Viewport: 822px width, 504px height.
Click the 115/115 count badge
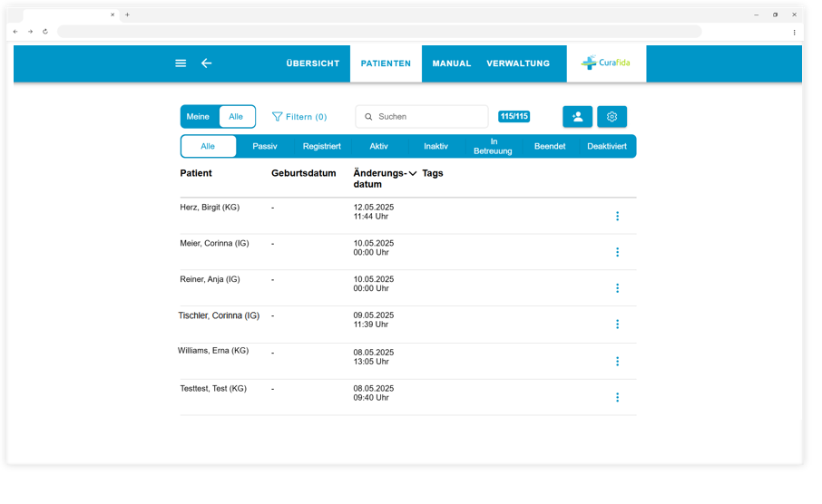514,116
